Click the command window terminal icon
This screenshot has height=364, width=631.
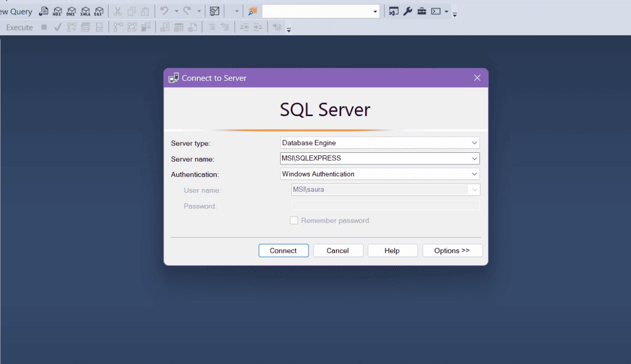coord(436,11)
